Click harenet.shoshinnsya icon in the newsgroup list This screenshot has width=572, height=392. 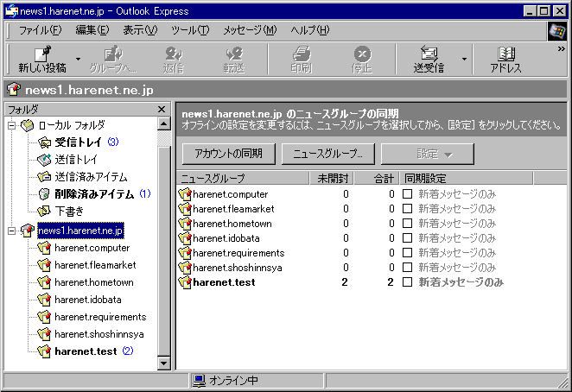click(x=185, y=268)
